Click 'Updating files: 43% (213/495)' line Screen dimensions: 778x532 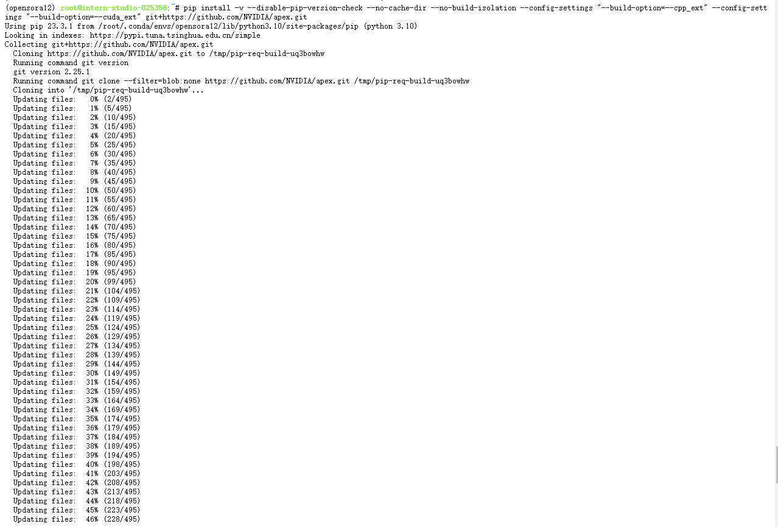(77, 492)
